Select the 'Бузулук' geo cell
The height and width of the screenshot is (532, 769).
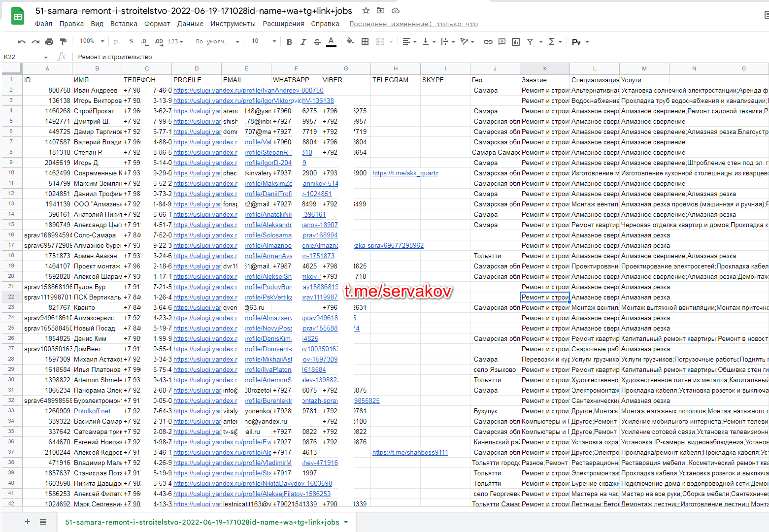click(x=495, y=411)
